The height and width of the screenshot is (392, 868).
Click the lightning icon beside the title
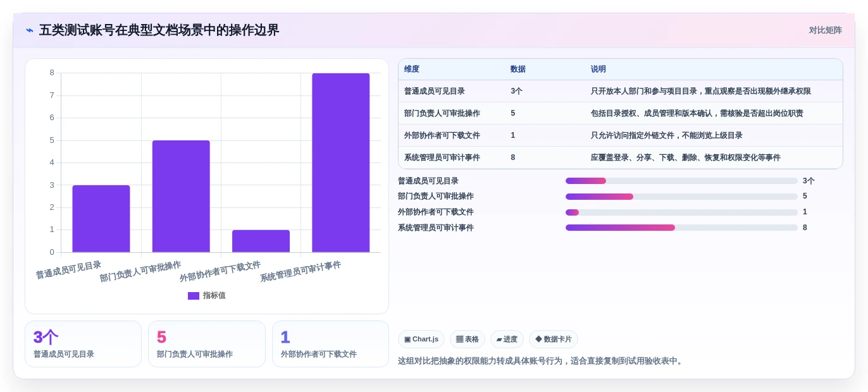click(x=30, y=30)
